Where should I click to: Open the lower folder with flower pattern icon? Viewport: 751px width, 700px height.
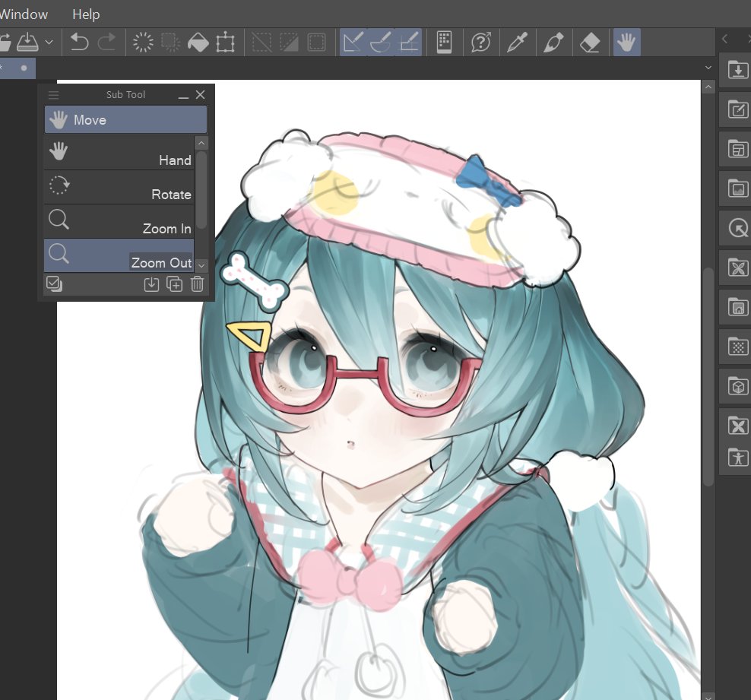[737, 425]
